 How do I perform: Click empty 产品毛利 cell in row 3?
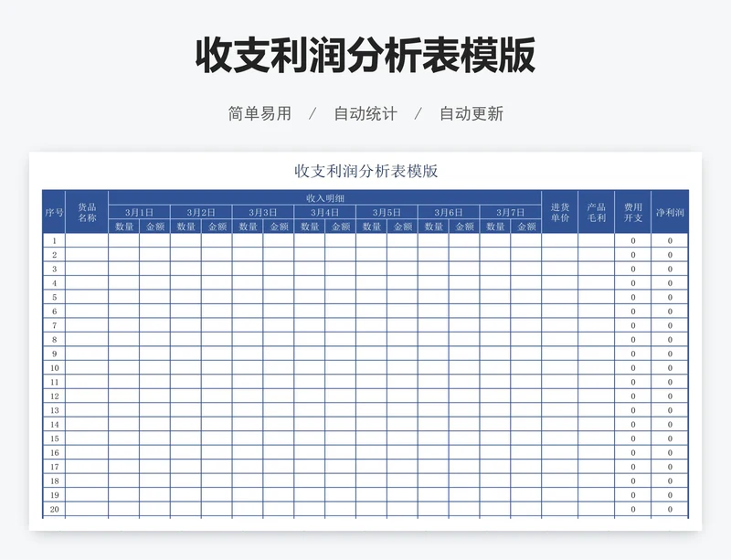(x=597, y=269)
